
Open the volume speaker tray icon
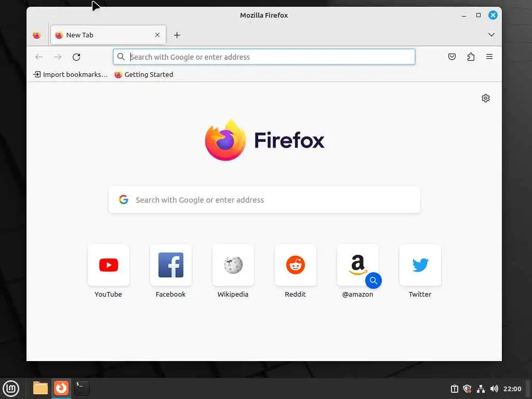[494, 389]
